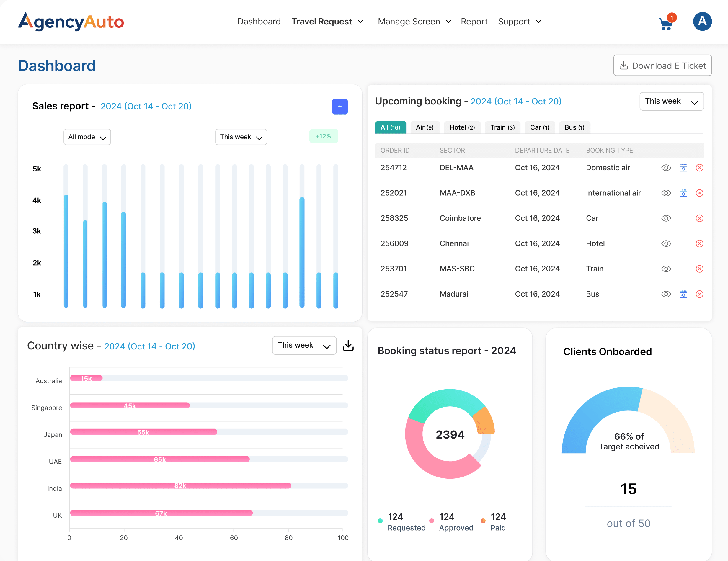Screen dimensions: 728x561
Task: Navigate to Dashboard in the top menu
Action: pyautogui.click(x=259, y=21)
